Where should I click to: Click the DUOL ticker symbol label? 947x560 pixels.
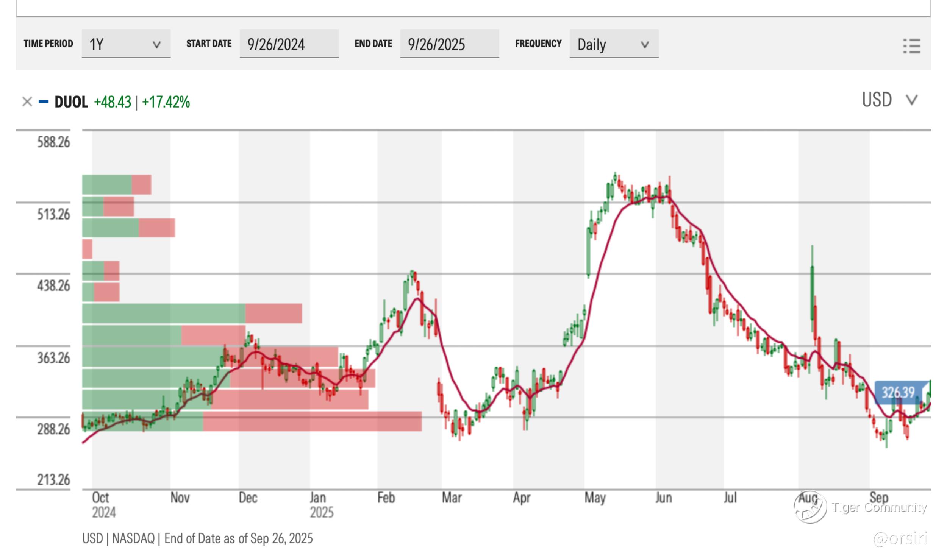(x=71, y=102)
